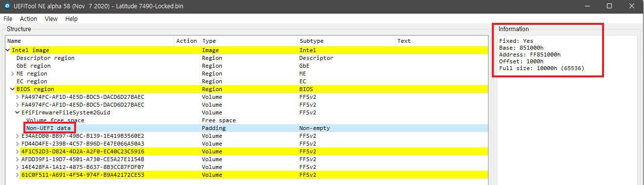Viewport: 644px width, 185px height.
Task: Click 'Address: FF851000h' in Information panel
Action: tap(530, 55)
